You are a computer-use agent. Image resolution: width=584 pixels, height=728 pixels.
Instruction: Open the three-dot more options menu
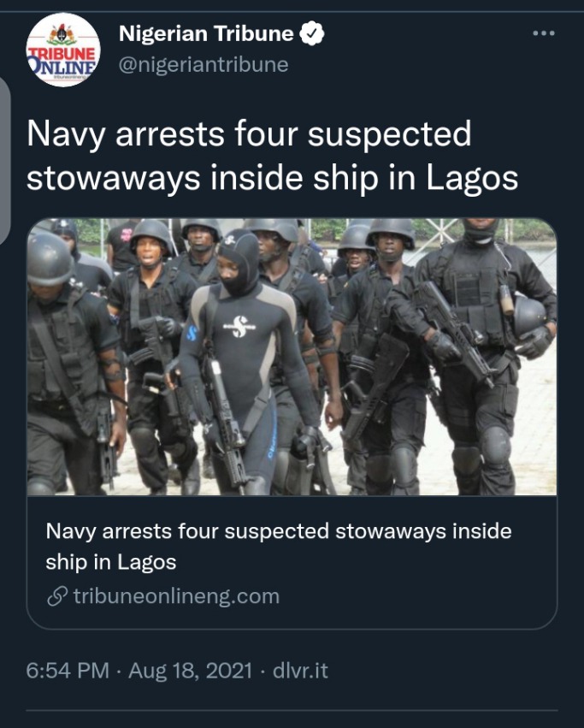click(x=544, y=33)
